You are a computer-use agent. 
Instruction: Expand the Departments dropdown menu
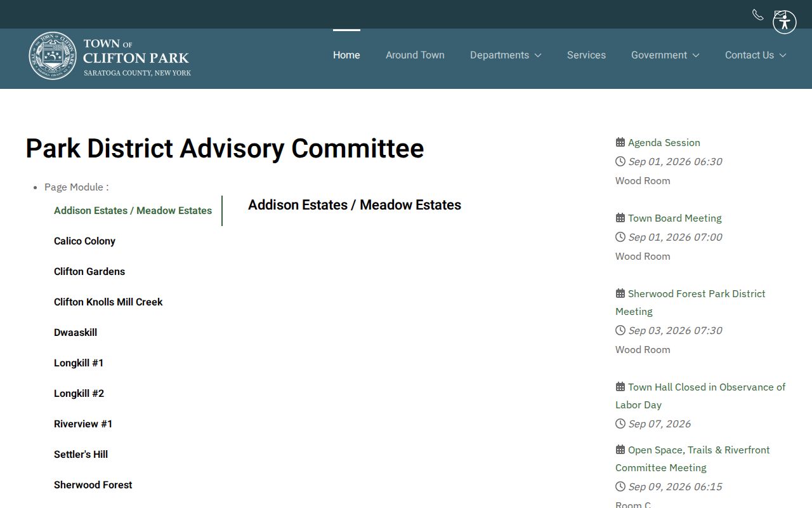point(506,55)
